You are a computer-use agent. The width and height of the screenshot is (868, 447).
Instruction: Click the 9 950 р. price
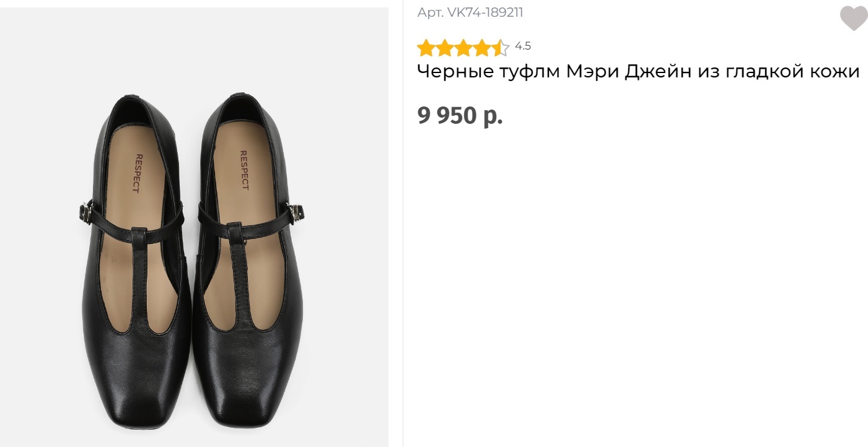coord(460,116)
